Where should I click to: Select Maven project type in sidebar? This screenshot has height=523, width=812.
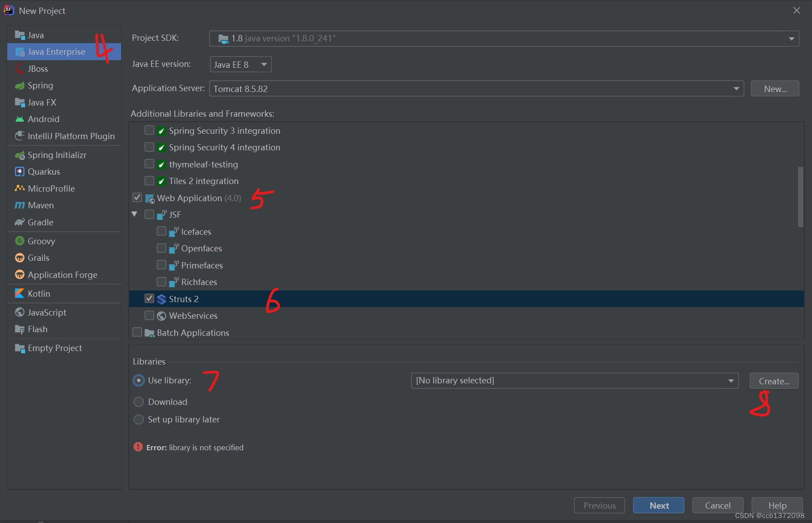coord(64,206)
